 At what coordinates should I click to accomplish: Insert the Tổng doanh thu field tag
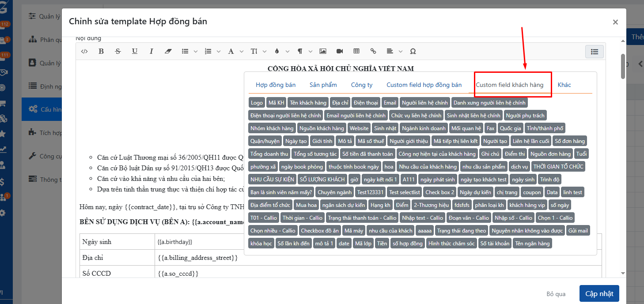point(269,154)
